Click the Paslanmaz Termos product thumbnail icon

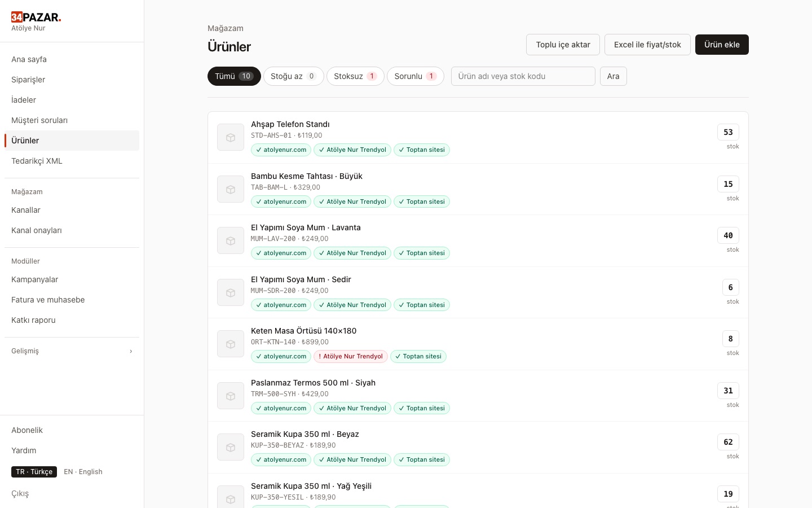coord(231,396)
